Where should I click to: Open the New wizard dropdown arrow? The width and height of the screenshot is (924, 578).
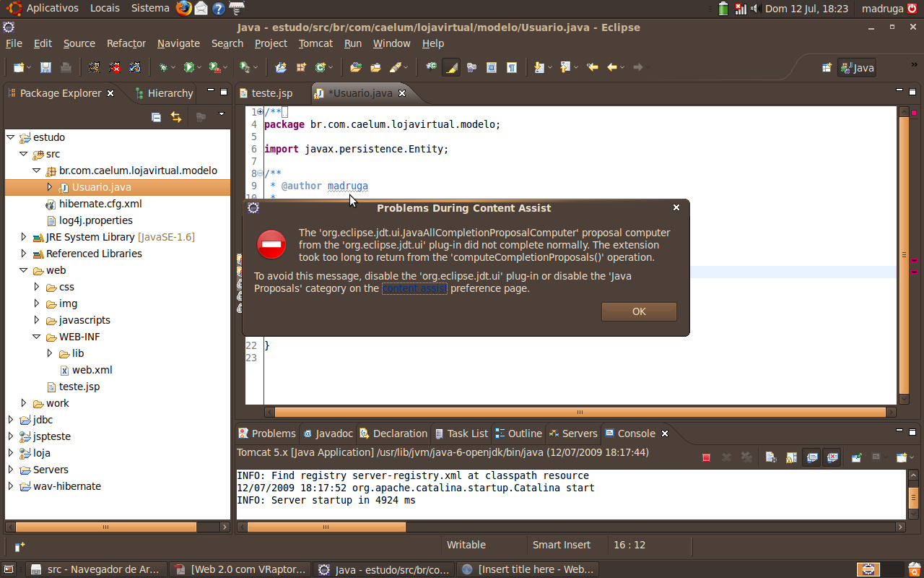pos(29,68)
